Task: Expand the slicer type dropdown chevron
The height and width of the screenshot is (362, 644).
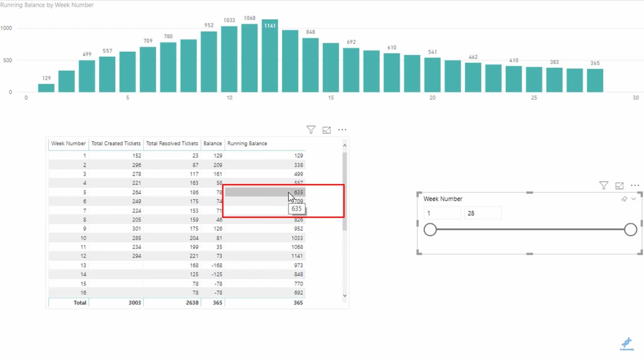Action: [x=634, y=199]
